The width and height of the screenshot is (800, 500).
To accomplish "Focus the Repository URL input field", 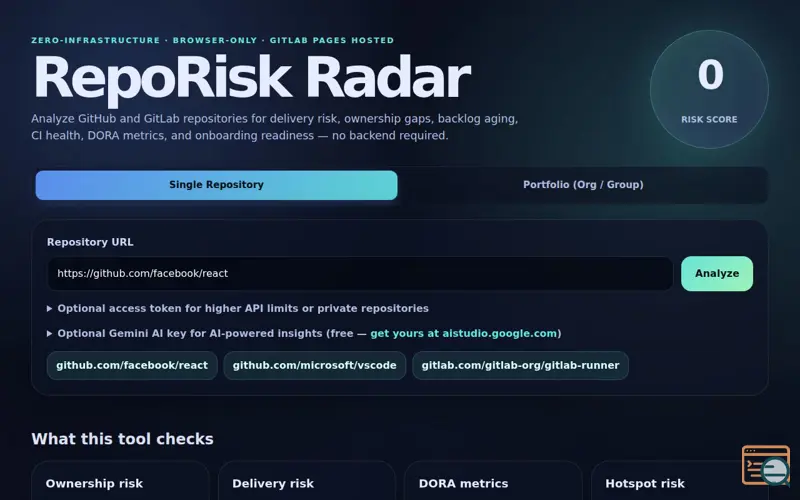I will tap(360, 273).
